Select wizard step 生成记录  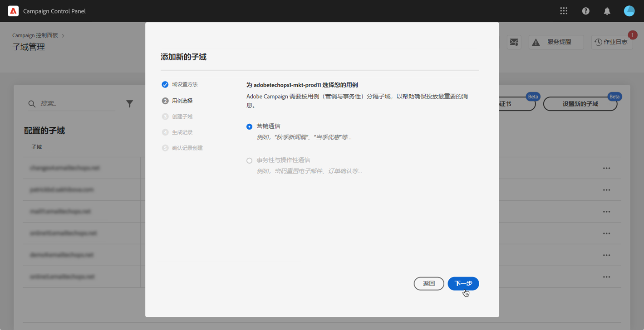click(177, 132)
